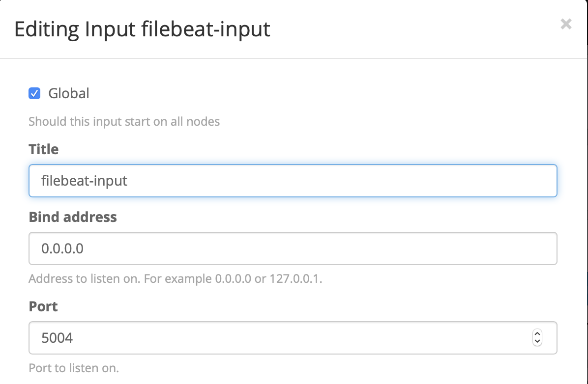This screenshot has height=384, width=588.
Task: Click the 'Editing Input filebeat-input' dialog heading
Action: pos(142,29)
